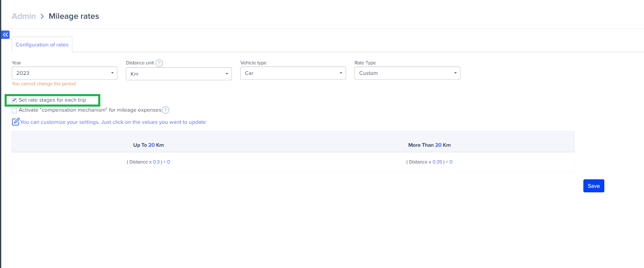The image size is (644, 268).
Task: Open the Rate Type dropdown set to Custom
Action: (407, 73)
